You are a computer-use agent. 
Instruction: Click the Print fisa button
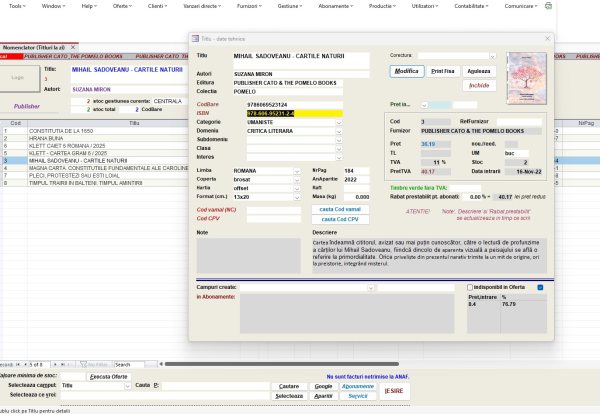[443, 71]
